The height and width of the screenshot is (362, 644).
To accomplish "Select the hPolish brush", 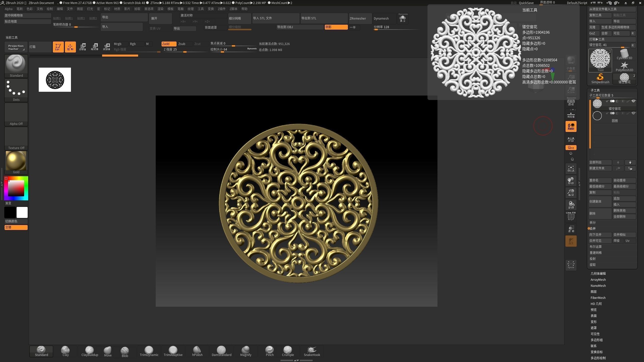I will [197, 350].
